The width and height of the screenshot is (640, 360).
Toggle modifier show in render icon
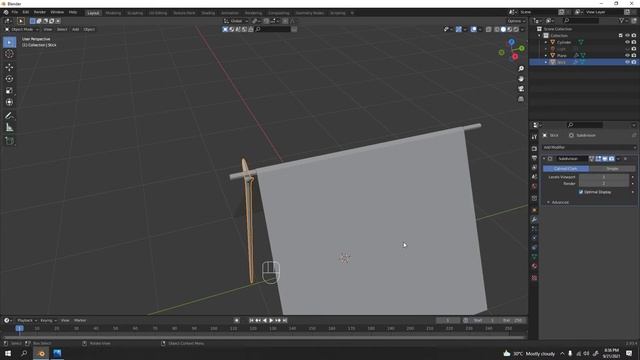(611, 159)
